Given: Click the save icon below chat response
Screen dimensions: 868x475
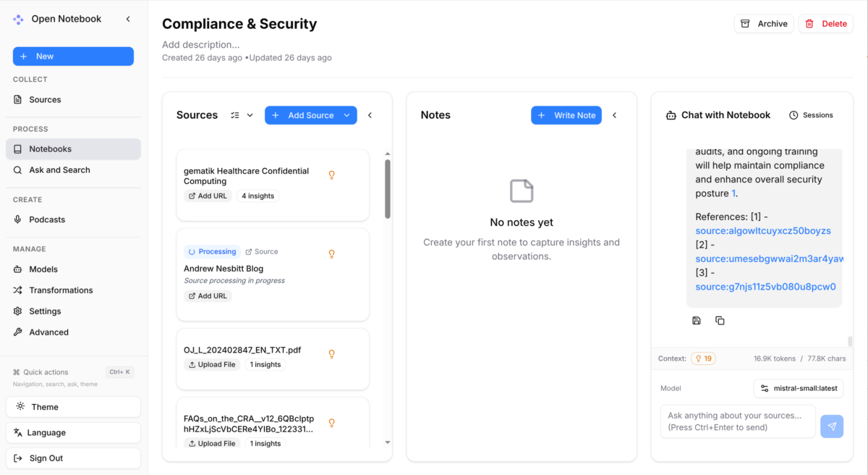Looking at the screenshot, I should [x=697, y=320].
